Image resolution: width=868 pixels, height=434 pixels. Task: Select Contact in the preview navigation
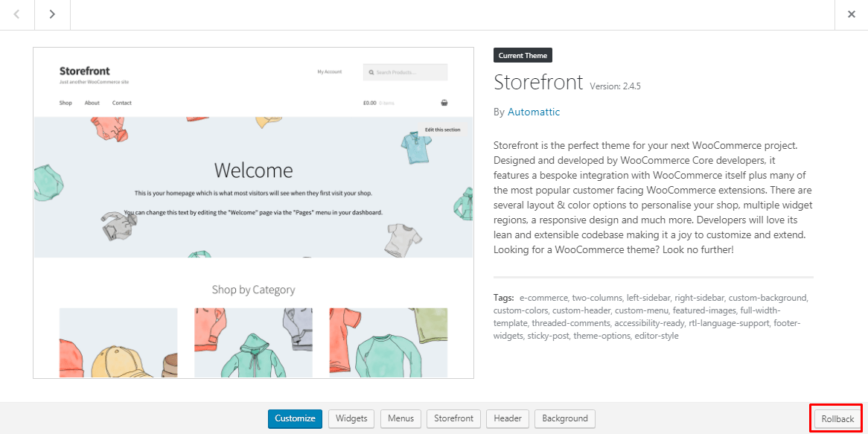point(122,103)
